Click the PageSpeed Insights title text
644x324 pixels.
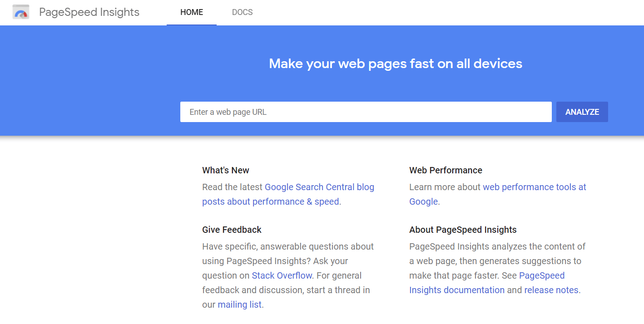tap(89, 12)
